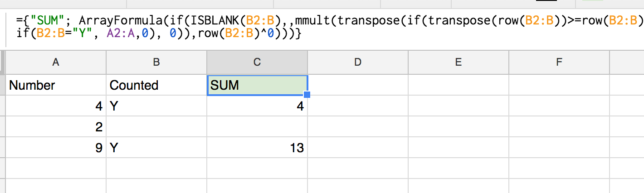Select column A header

click(56, 63)
